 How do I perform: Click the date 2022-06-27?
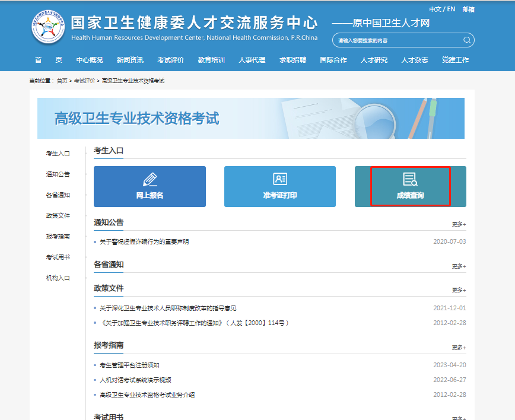point(450,380)
